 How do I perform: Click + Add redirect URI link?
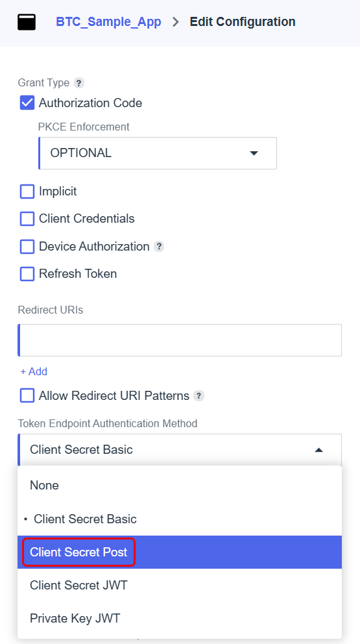pyautogui.click(x=34, y=371)
